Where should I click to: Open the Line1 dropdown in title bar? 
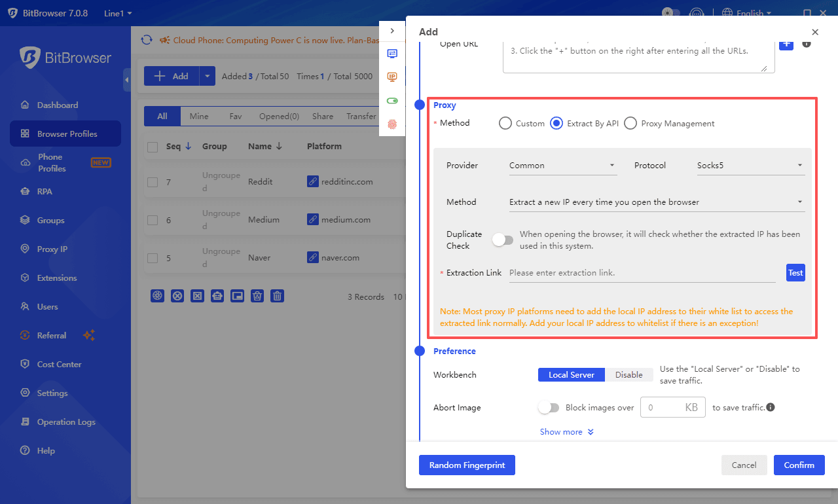point(118,13)
